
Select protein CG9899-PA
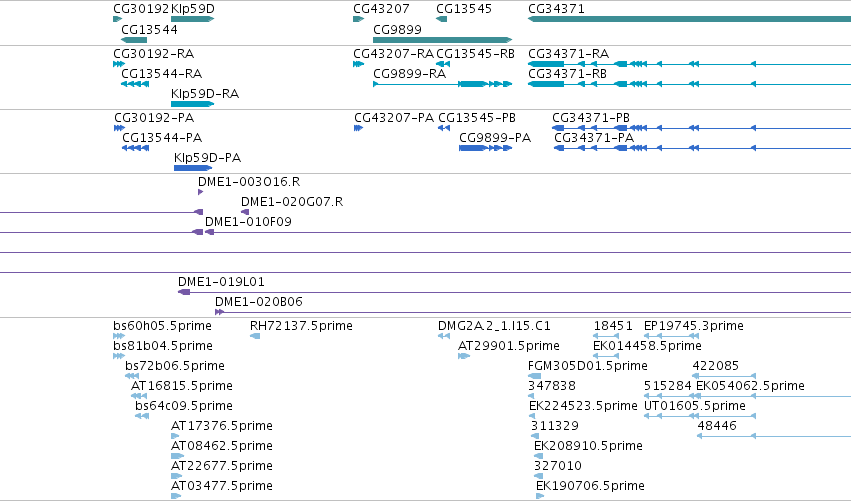tap(495, 138)
